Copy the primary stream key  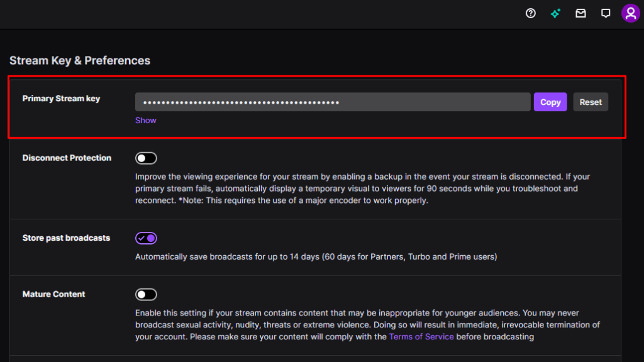(x=550, y=102)
